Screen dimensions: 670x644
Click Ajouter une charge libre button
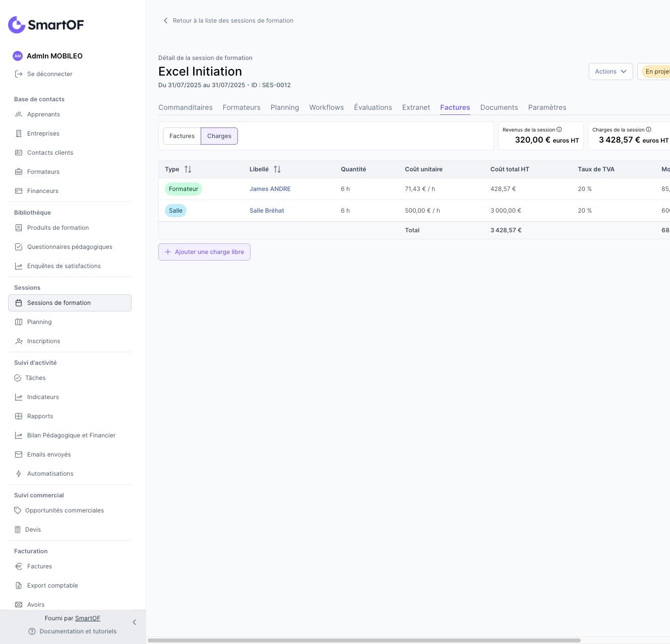pyautogui.click(x=204, y=252)
